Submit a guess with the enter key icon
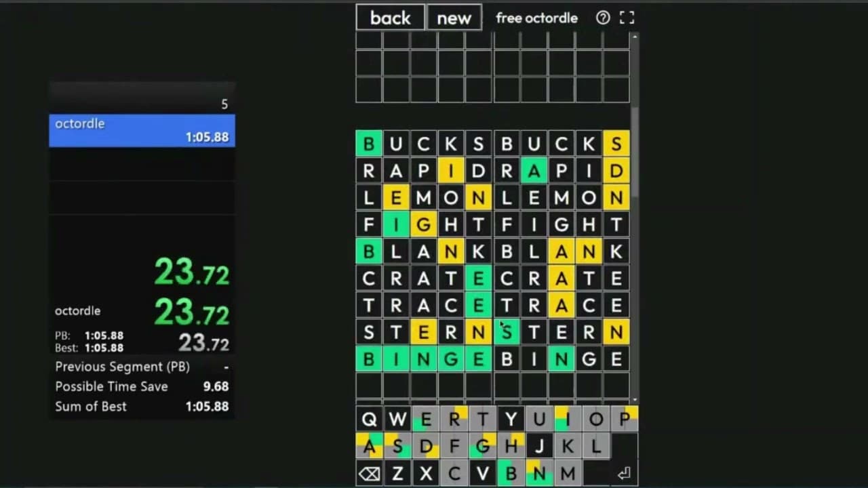The height and width of the screenshot is (488, 868). pyautogui.click(x=623, y=473)
